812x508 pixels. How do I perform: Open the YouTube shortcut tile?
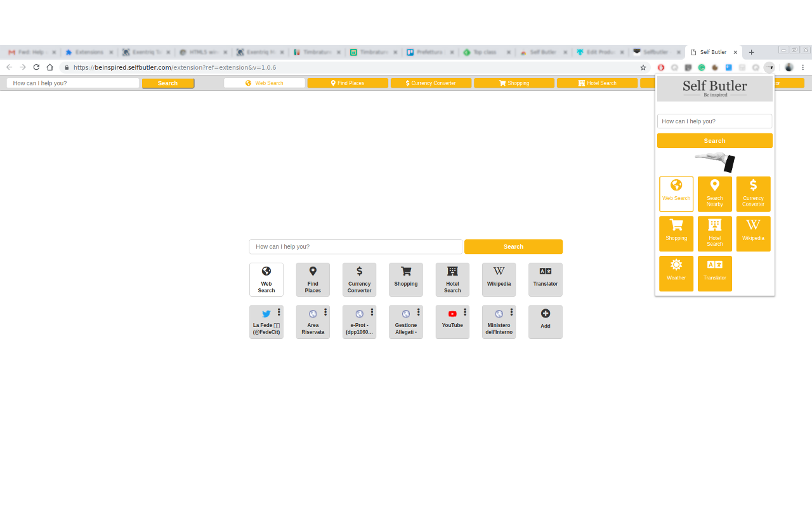point(451,323)
